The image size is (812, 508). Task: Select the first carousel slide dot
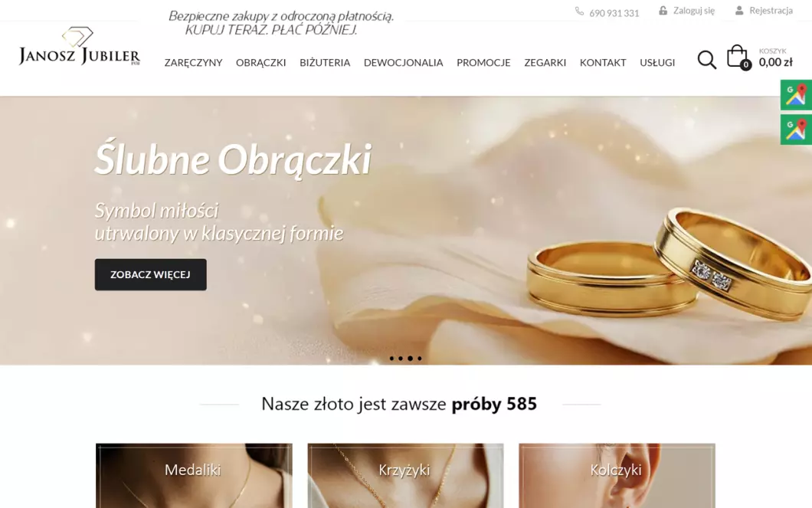391,359
